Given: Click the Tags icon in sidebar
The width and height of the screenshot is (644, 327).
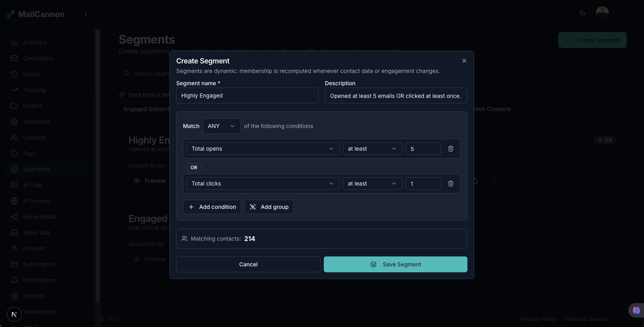Looking at the screenshot, I should coord(14,153).
